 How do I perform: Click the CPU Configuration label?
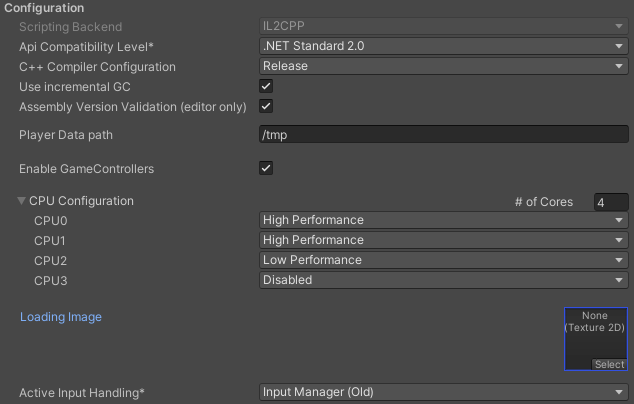(x=81, y=201)
